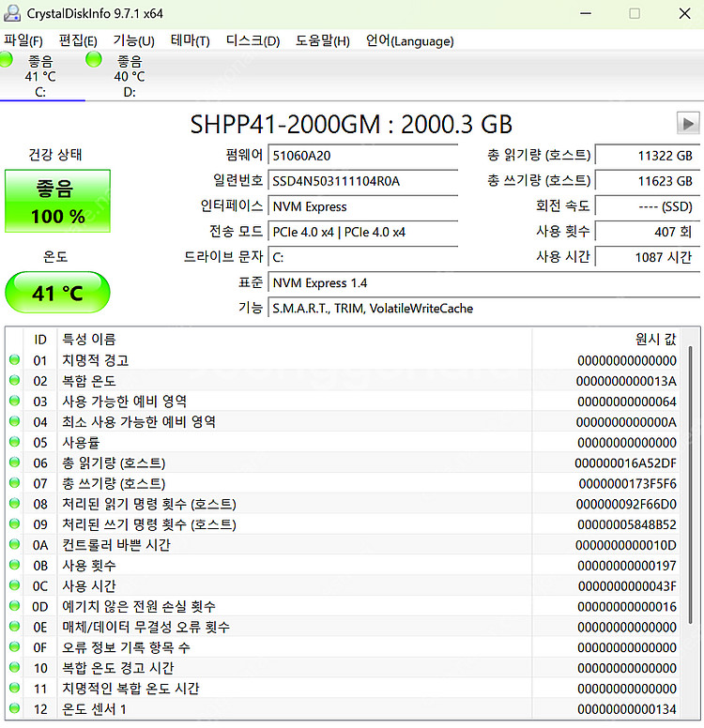
Task: Click the next disk arrow button
Action: tap(688, 123)
